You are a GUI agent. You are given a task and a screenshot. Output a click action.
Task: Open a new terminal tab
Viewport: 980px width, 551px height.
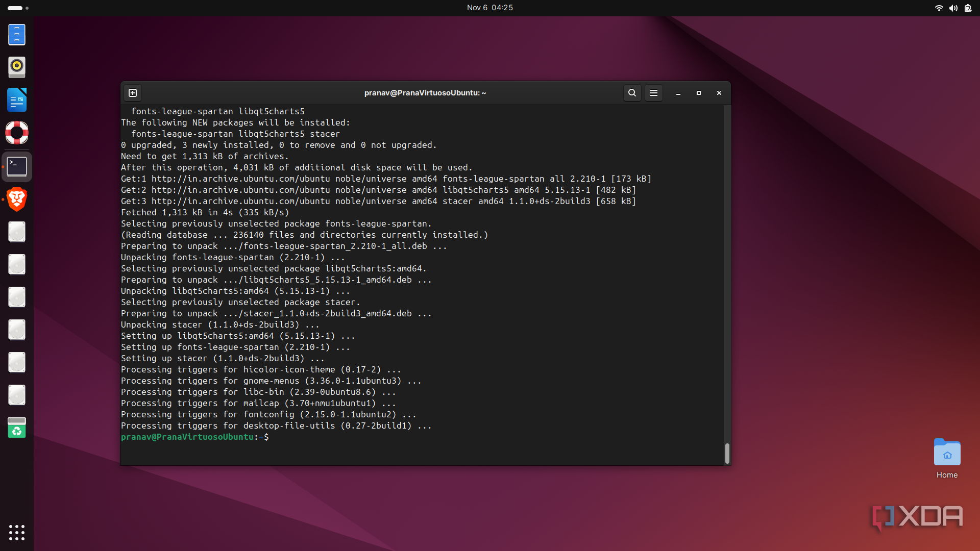tap(133, 93)
